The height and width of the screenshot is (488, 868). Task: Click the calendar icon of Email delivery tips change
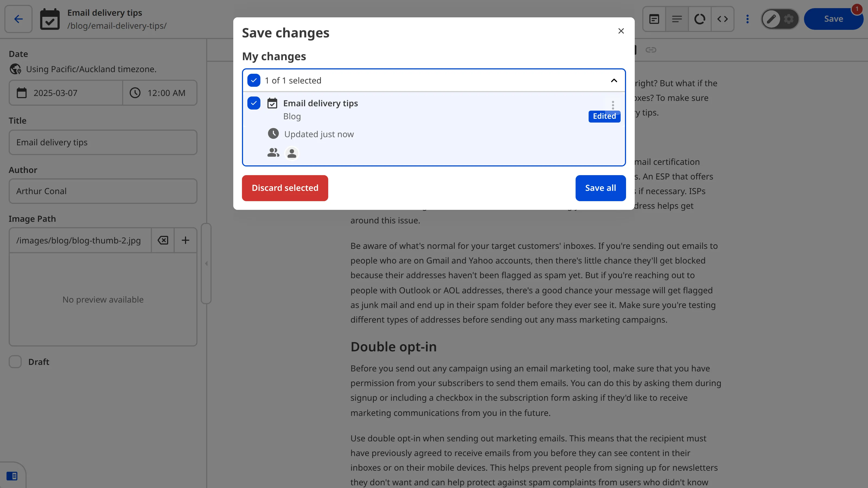click(x=272, y=103)
